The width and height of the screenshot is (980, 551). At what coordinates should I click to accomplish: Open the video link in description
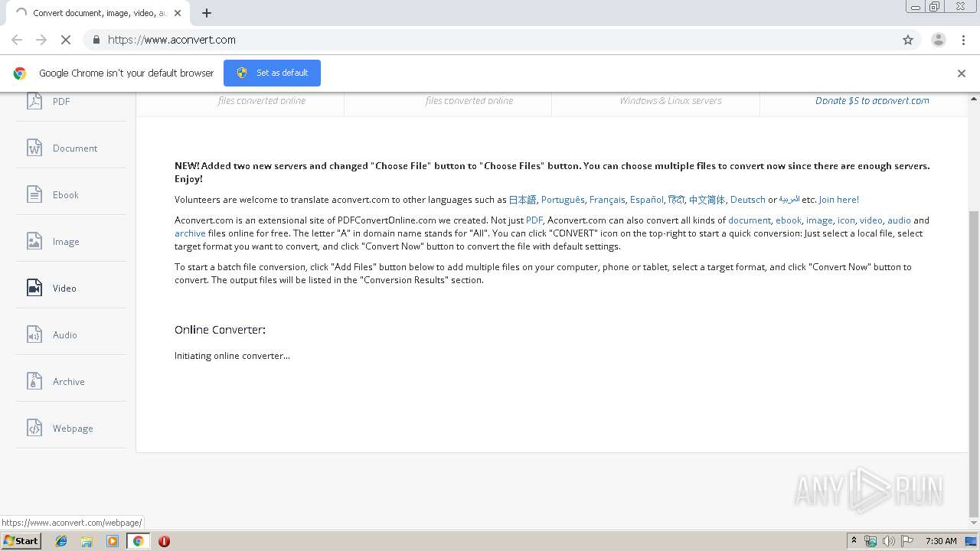[x=871, y=220]
